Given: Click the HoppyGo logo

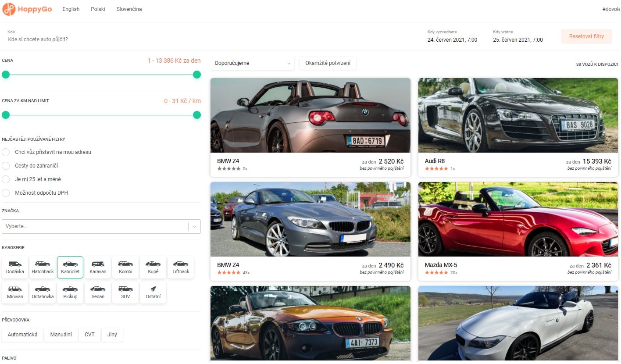Looking at the screenshot, I should click(27, 9).
